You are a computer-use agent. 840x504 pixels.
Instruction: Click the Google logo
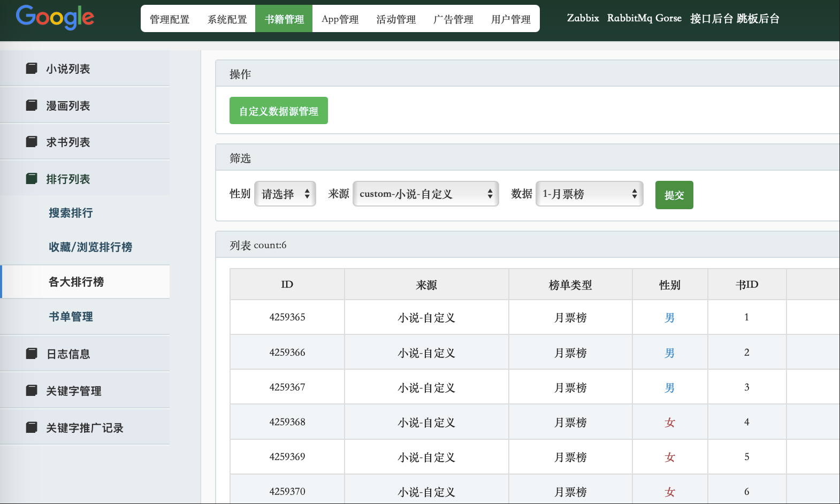55,17
